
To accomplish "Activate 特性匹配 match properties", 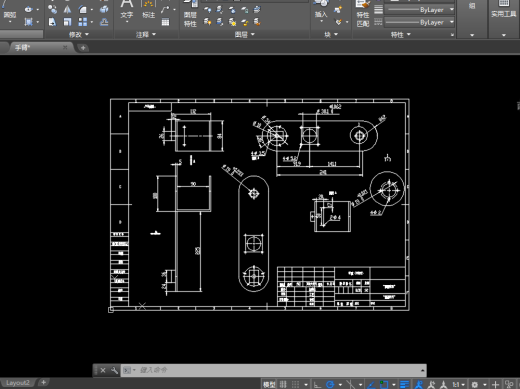I will (x=363, y=14).
